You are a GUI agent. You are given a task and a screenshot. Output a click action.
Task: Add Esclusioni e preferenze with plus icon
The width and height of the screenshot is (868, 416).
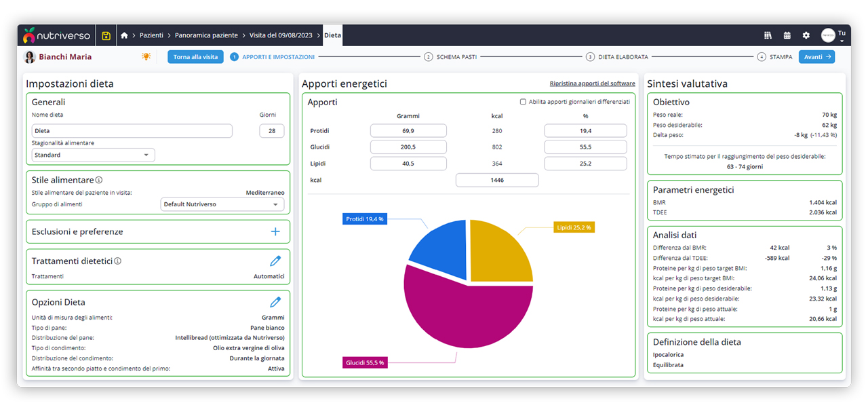point(275,231)
